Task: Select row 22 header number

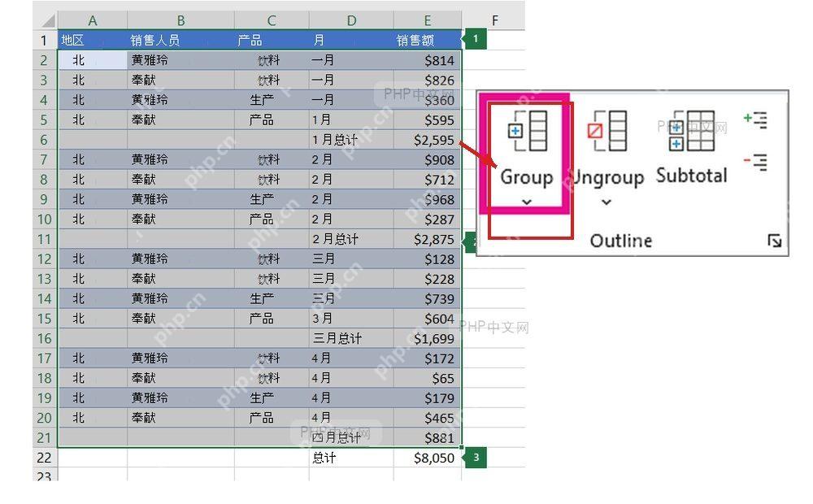Action: tap(45, 458)
